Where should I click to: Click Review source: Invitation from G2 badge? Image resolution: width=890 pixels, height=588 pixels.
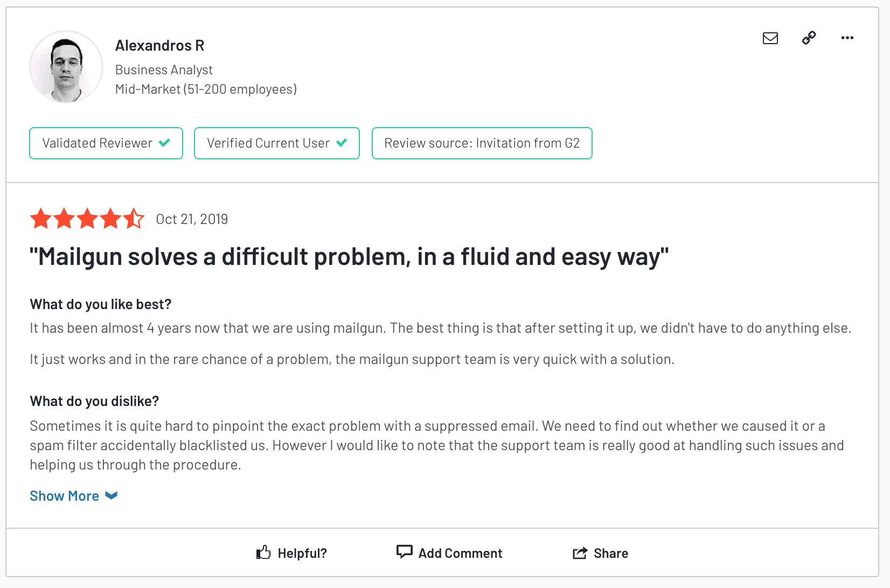[482, 143]
